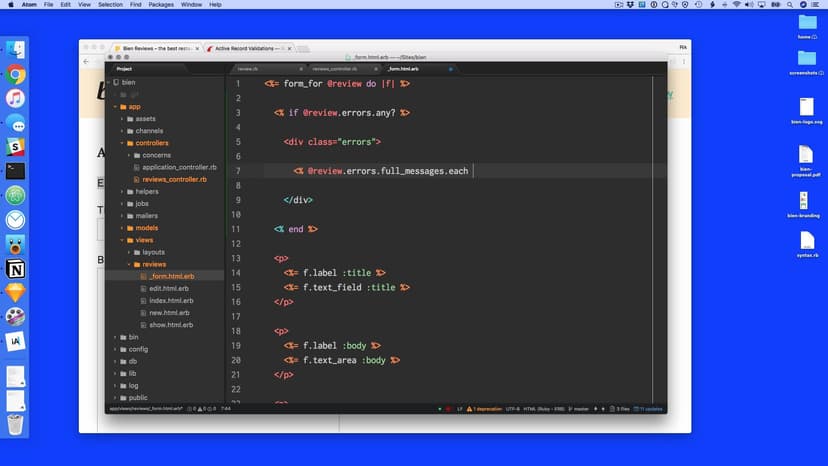The height and width of the screenshot is (466, 828).
Task: Click the 1 deprecation status link
Action: [x=486, y=408]
